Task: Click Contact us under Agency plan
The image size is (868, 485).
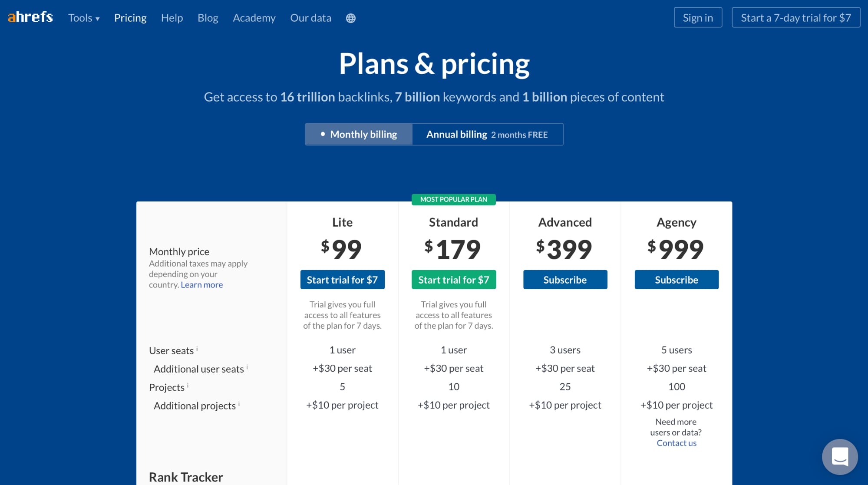Action: pyautogui.click(x=676, y=442)
